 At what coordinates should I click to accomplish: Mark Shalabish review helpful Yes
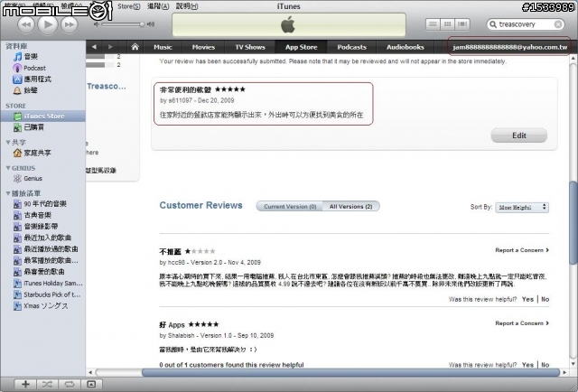coord(527,365)
